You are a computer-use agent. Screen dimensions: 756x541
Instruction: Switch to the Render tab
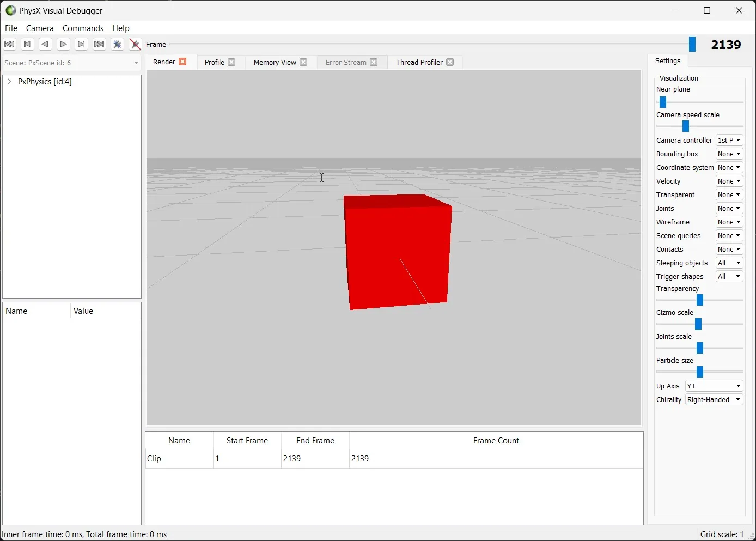coord(164,62)
